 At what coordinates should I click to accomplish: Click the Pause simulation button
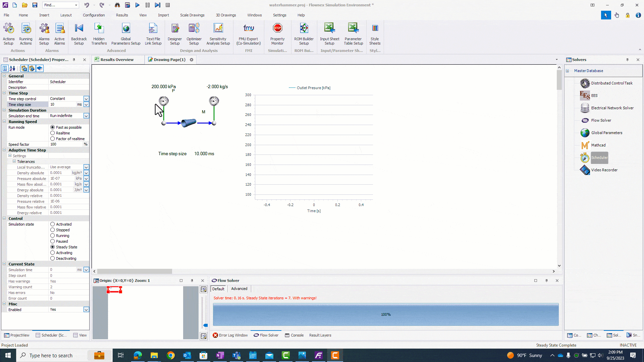click(x=148, y=5)
